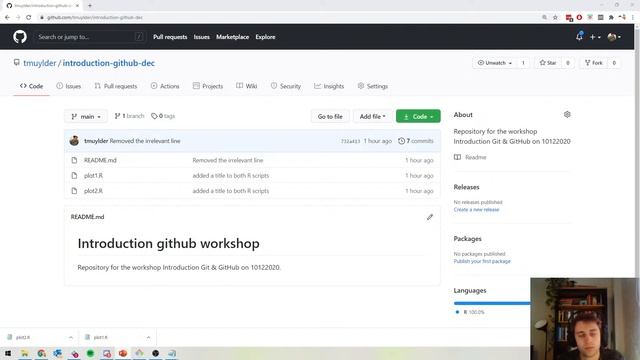Screen dimensions: 640x360
Task: Toggle the Star button for this repository
Action: click(548, 63)
